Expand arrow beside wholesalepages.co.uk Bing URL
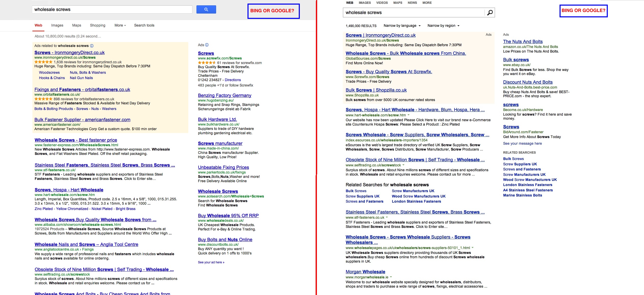 tap(473, 248)
